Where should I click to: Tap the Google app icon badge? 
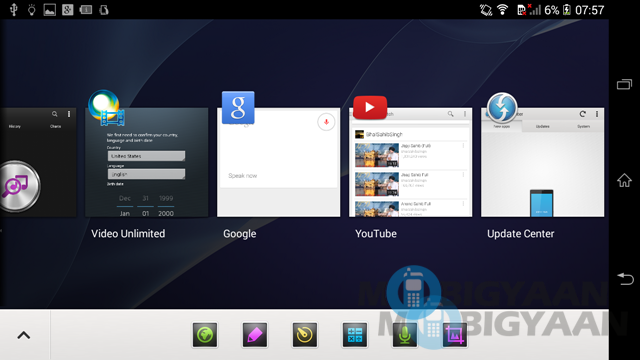(x=238, y=107)
